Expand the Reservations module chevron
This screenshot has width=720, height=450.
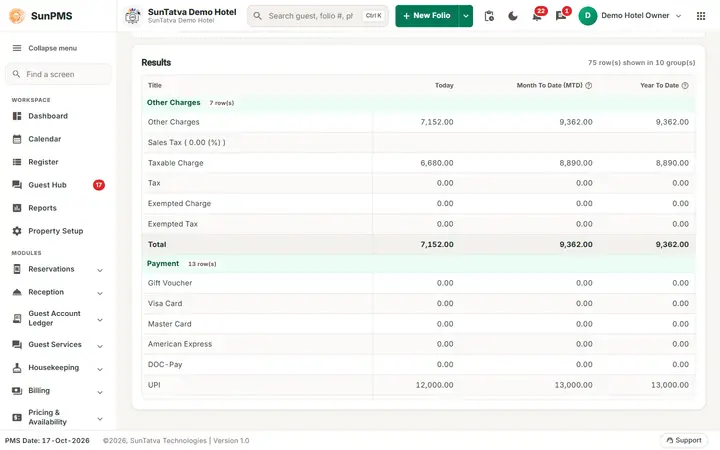tap(100, 270)
